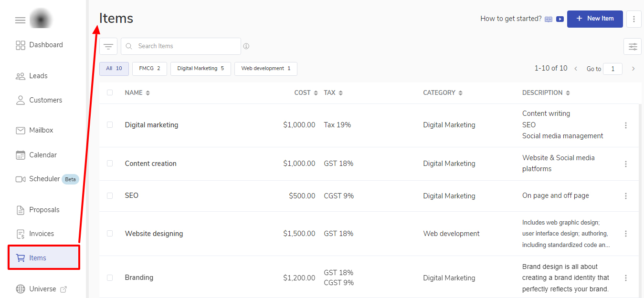This screenshot has width=644, height=298.
Task: Click the info icon next to search field
Action: [246, 46]
